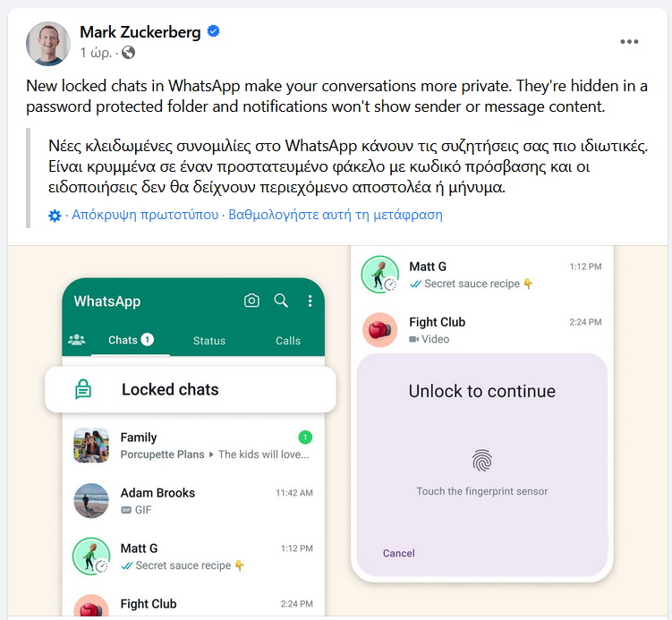672x620 pixels.
Task: Click Βαθμολογήστε αυτή τη μετάφραση link
Action: click(336, 214)
